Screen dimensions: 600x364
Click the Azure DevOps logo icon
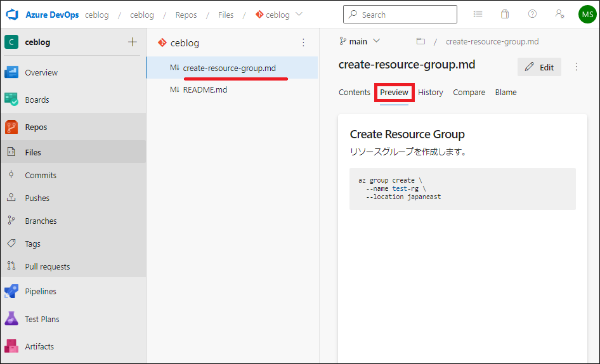(x=12, y=15)
